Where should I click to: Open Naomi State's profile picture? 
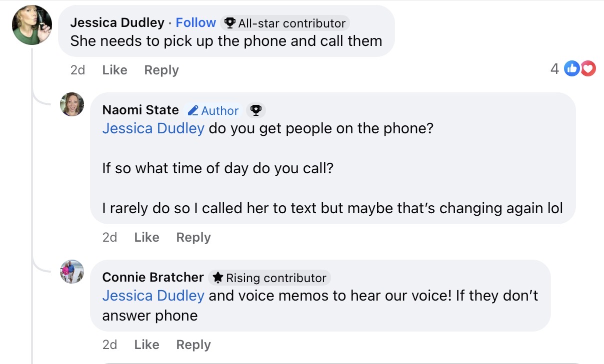point(72,104)
